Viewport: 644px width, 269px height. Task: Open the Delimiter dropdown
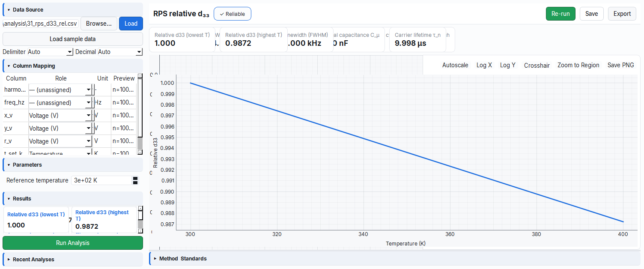50,52
